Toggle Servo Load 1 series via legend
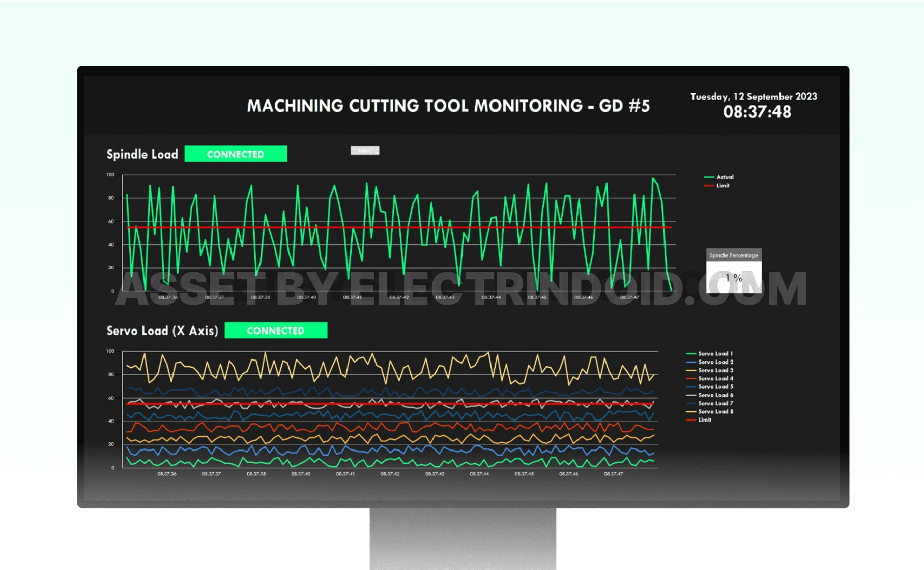Image resolution: width=924 pixels, height=570 pixels. coord(692,353)
